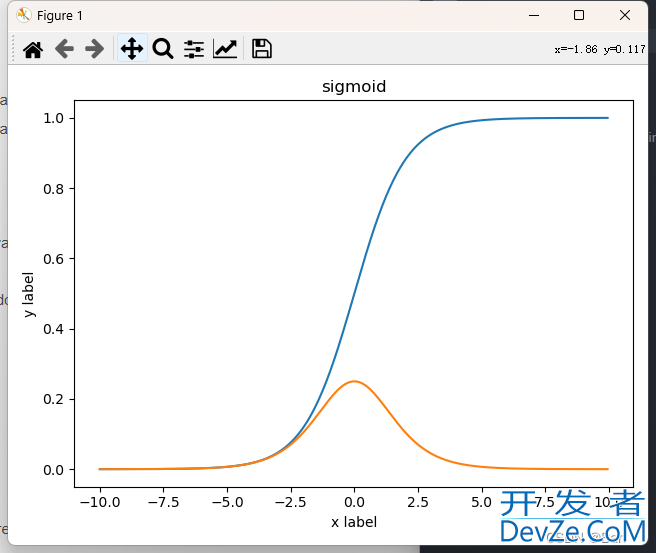This screenshot has height=553, width=656.
Task: Click the 1.0 tick label on the y axis
Action: [54, 118]
